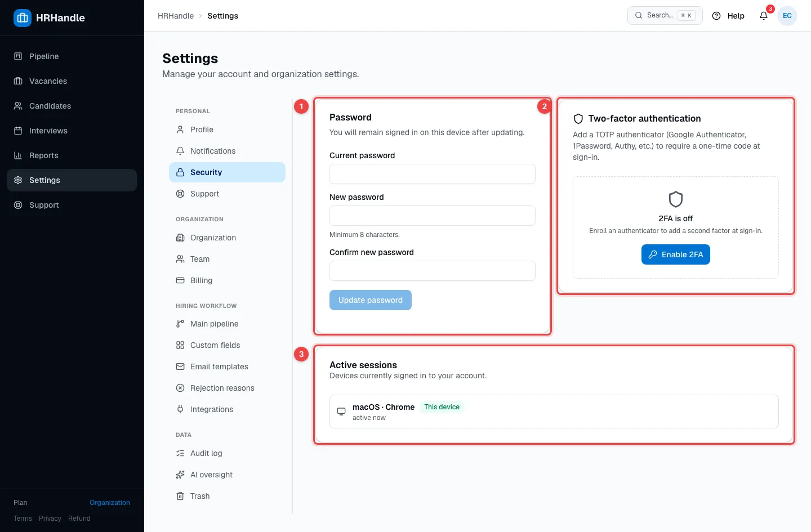This screenshot has height=532, width=811.
Task: Open the Organization settings section
Action: [x=227, y=238]
